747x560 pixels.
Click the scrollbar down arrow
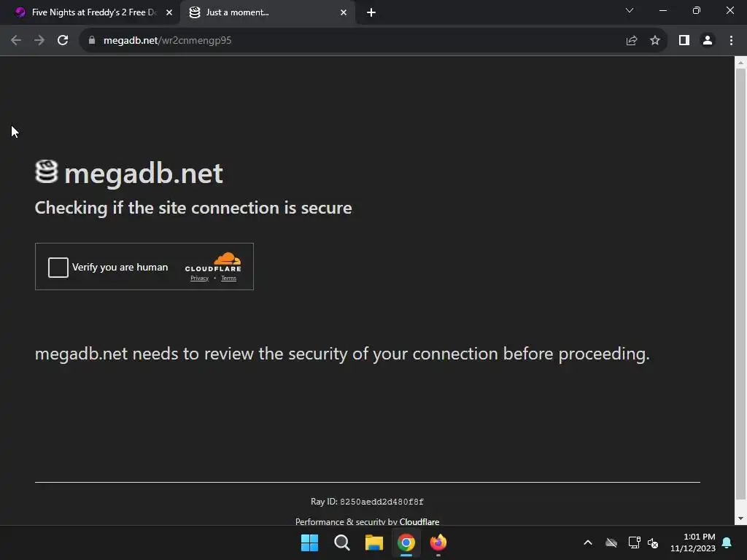pos(740,518)
